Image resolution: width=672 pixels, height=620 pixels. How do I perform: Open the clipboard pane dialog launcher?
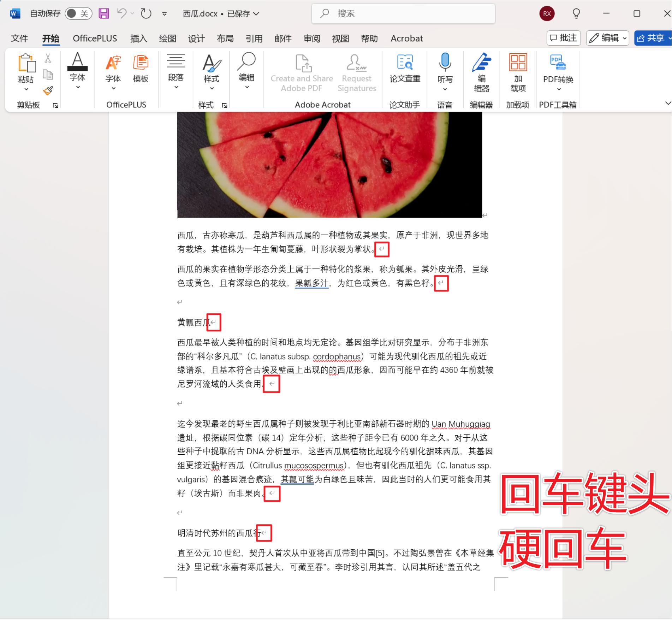55,105
